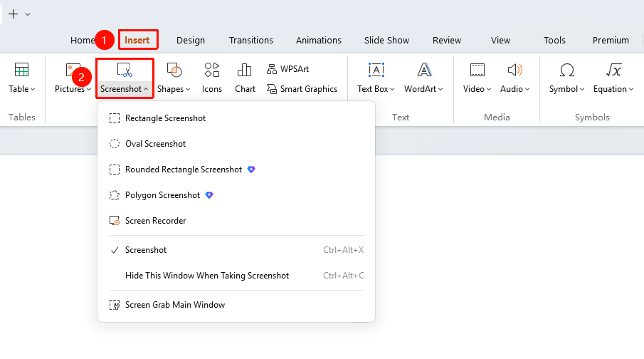
Task: Click premium badge beside Rounded Rectangle Screenshot
Action: click(251, 170)
